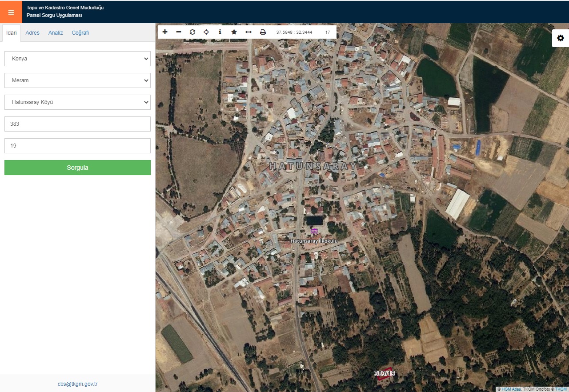Click the 383/19 parcel label on map

click(x=385, y=373)
